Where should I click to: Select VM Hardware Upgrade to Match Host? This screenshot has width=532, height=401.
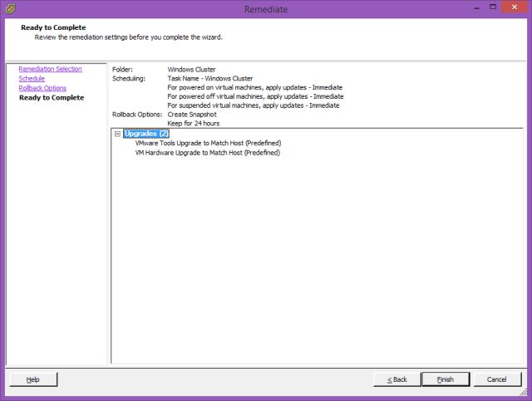(x=208, y=153)
